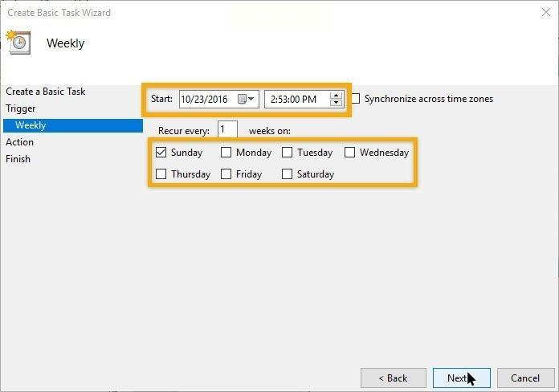Go back with the Back button

point(394,378)
